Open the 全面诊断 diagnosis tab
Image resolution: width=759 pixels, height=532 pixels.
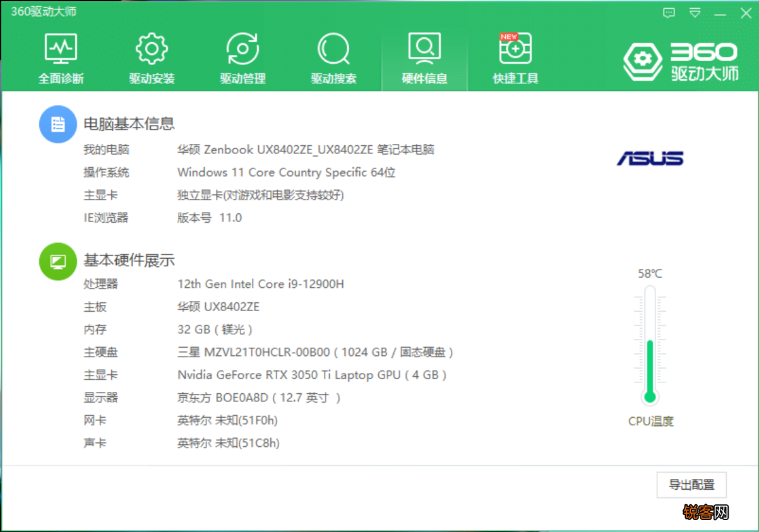(x=61, y=59)
